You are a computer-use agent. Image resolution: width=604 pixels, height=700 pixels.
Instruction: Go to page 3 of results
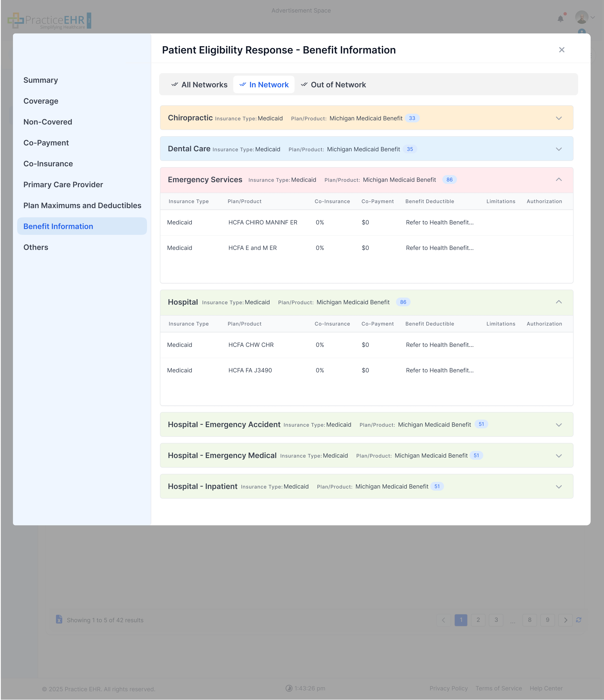(496, 620)
